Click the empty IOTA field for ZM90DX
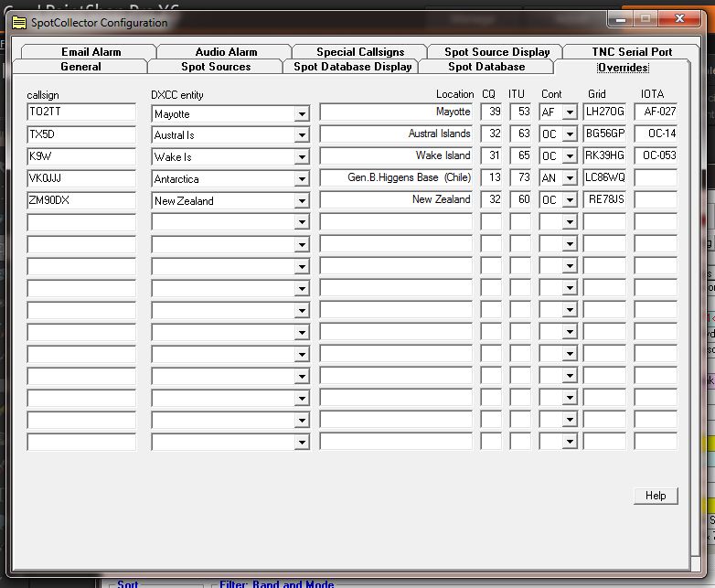The height and width of the screenshot is (588, 715). [656, 199]
